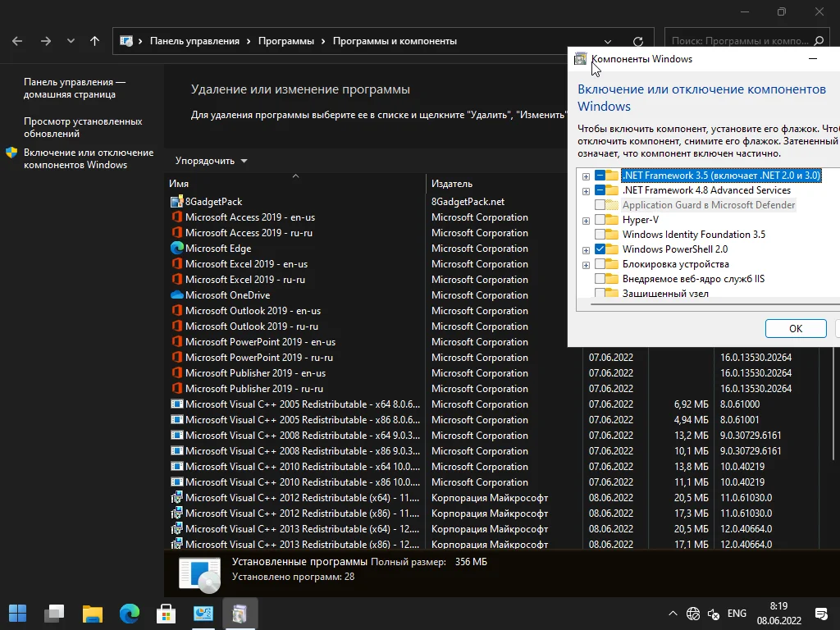Go up one level with up arrow

(x=95, y=41)
